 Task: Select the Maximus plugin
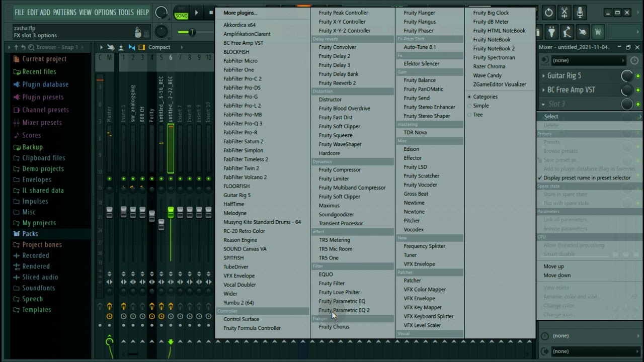click(329, 206)
